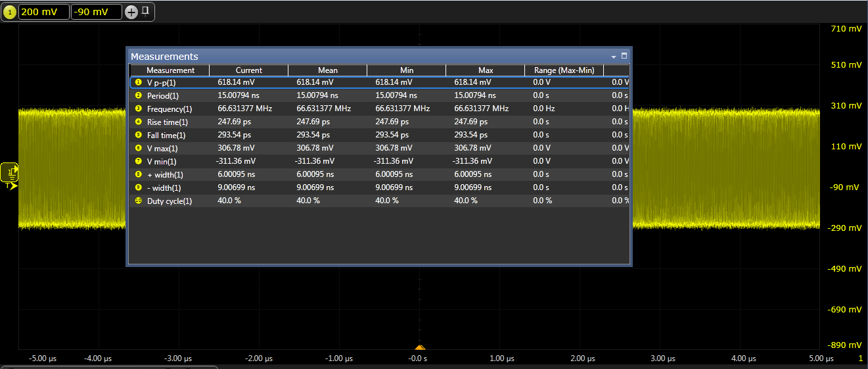Click the -90 mV offset field

click(x=96, y=12)
